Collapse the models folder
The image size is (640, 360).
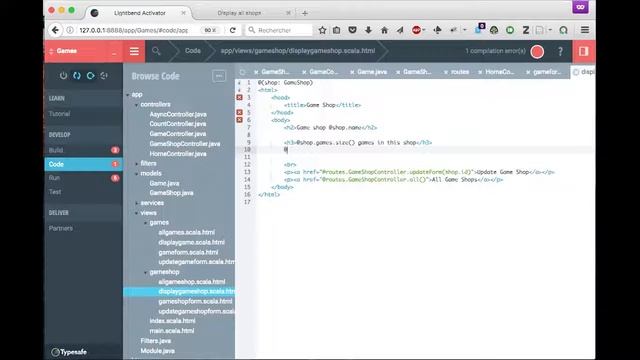[137, 174]
